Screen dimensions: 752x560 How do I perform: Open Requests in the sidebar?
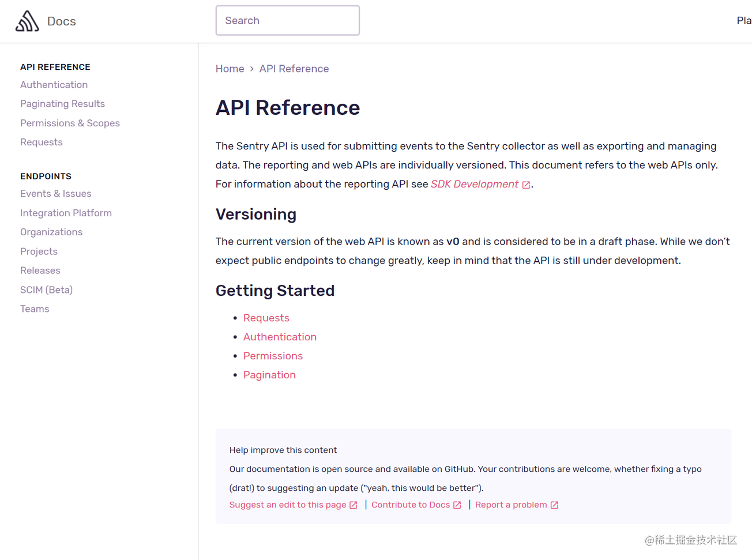point(41,142)
